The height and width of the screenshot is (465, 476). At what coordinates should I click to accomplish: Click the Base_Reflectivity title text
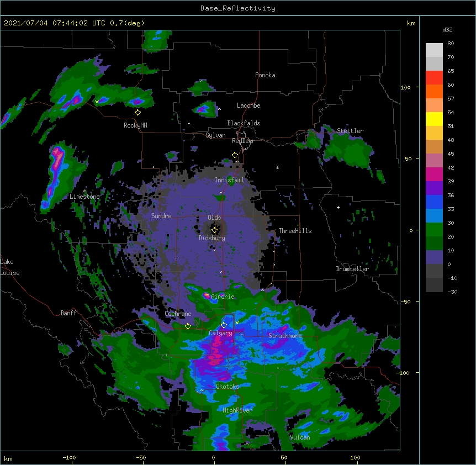pyautogui.click(x=238, y=8)
